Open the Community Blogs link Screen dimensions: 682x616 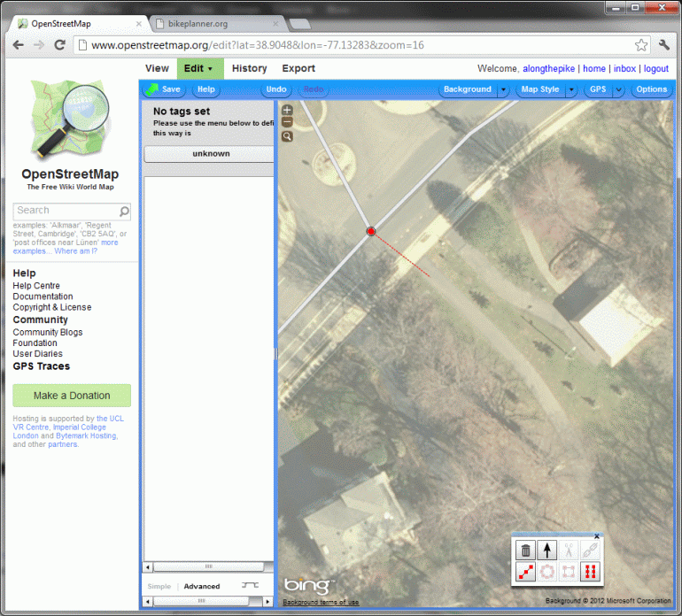(48, 332)
